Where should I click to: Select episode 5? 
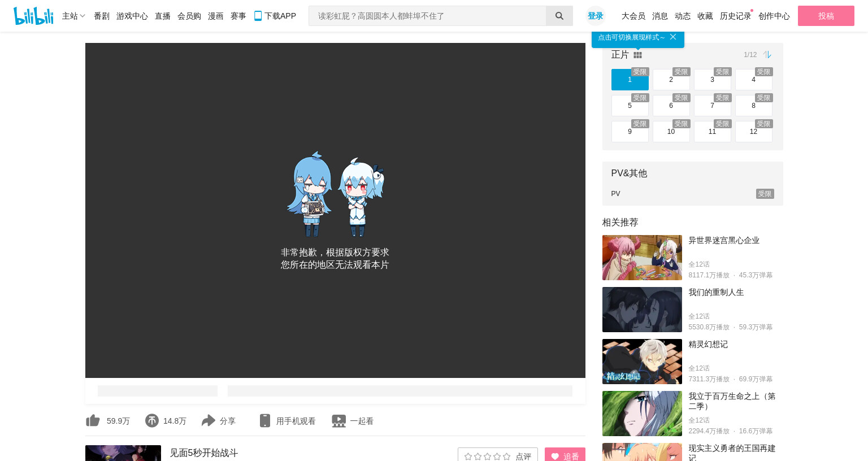click(630, 106)
